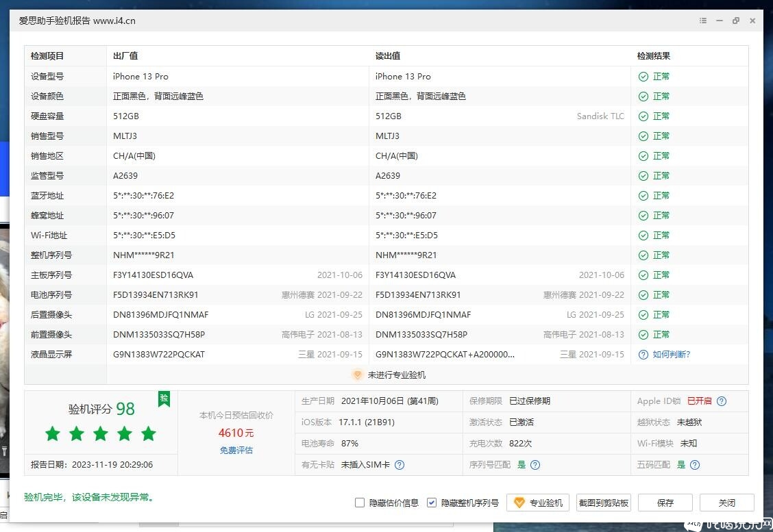This screenshot has height=532, width=773.
Task: Open the 如何判断? link
Action: click(x=672, y=355)
